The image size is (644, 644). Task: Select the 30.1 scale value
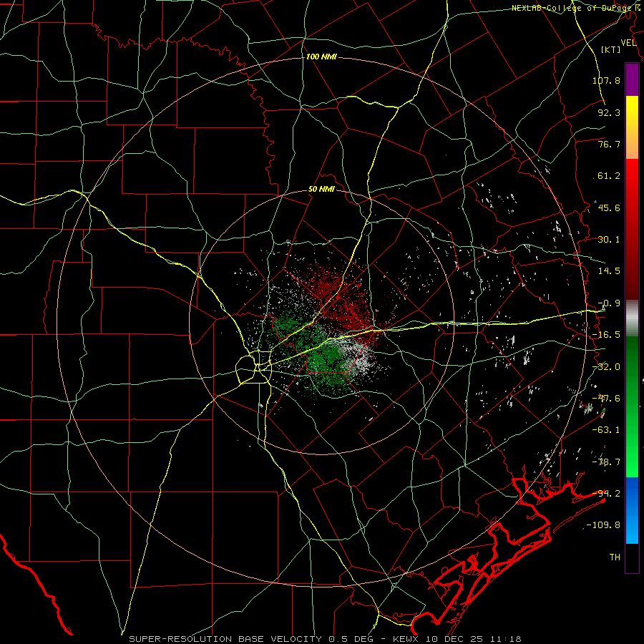point(609,240)
